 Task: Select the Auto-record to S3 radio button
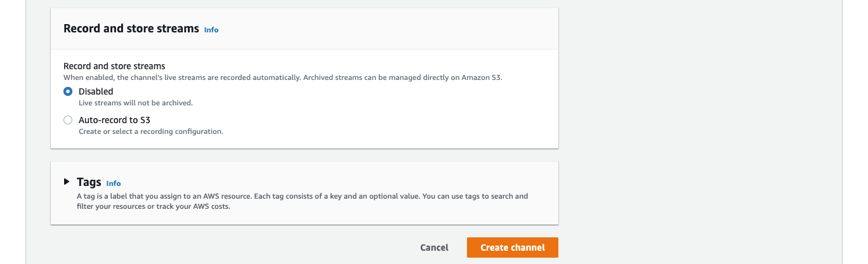click(68, 119)
